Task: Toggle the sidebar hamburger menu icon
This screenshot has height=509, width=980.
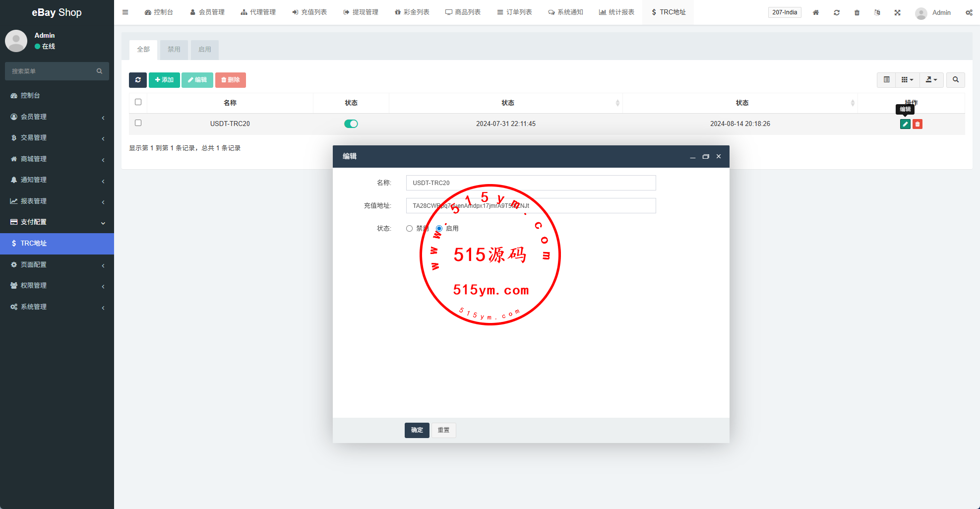Action: pyautogui.click(x=125, y=12)
